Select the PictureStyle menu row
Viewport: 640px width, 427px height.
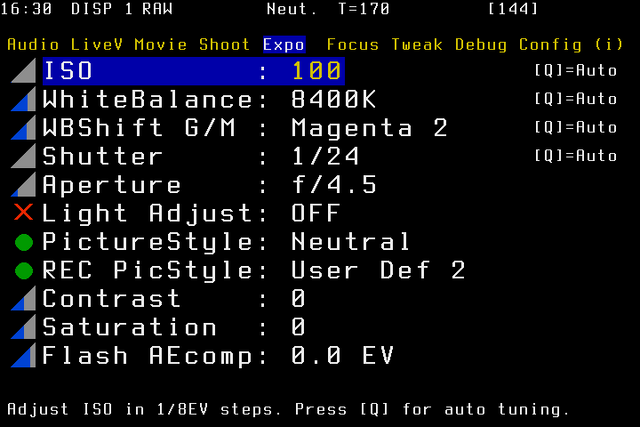[227, 241]
